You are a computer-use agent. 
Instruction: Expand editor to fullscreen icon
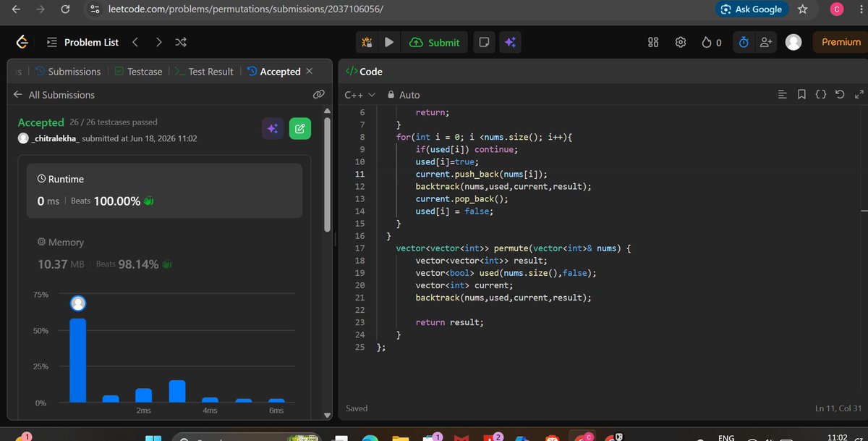[x=859, y=95]
